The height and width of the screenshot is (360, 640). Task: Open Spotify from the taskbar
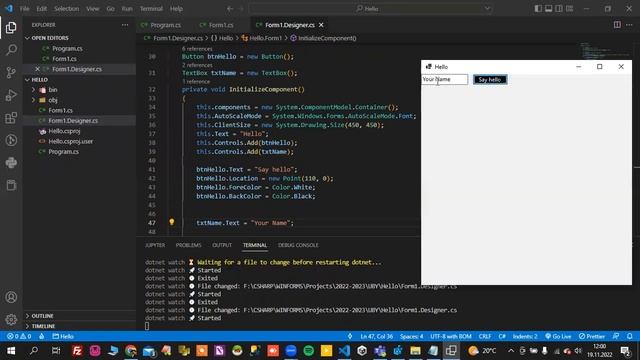pyautogui.click(x=309, y=351)
